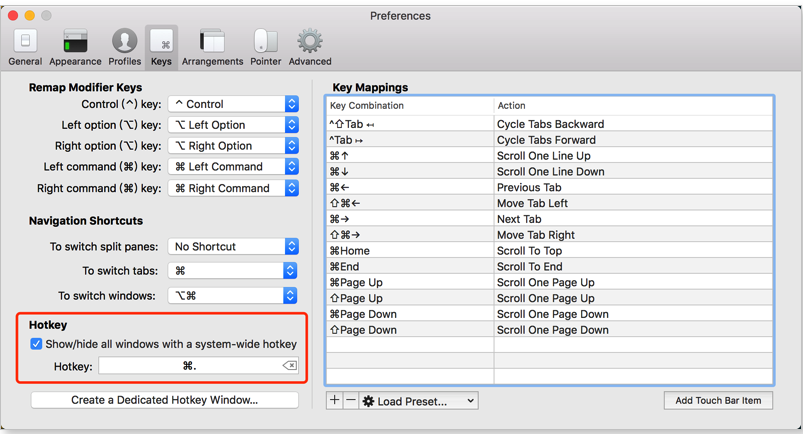803x434 pixels.
Task: Select the Scroll One Line Up row
Action: pyautogui.click(x=550, y=156)
